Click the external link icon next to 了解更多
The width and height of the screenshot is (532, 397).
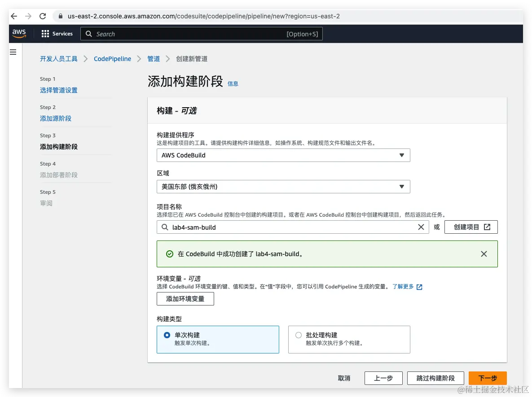pos(419,287)
